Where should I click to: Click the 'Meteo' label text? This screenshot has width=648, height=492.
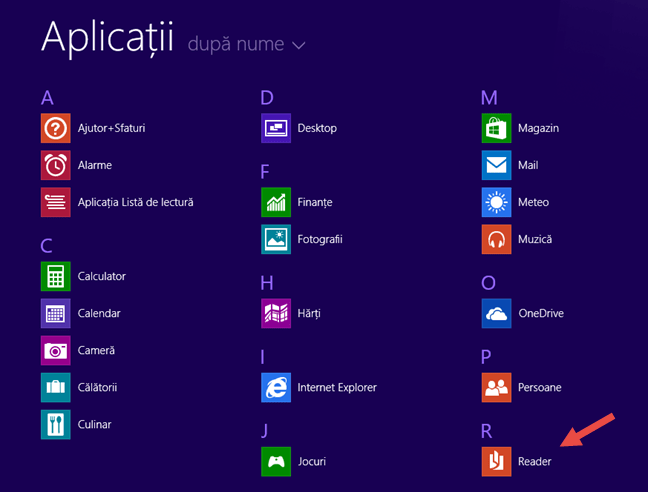[x=534, y=202]
